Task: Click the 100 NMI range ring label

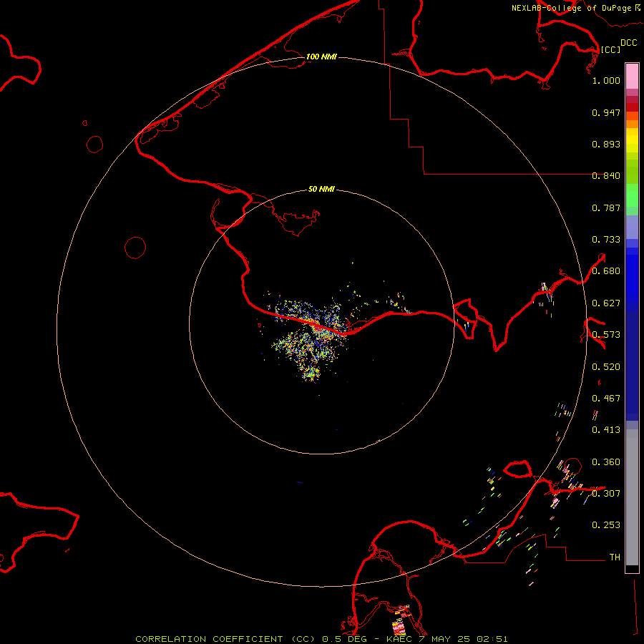Action: [x=321, y=57]
